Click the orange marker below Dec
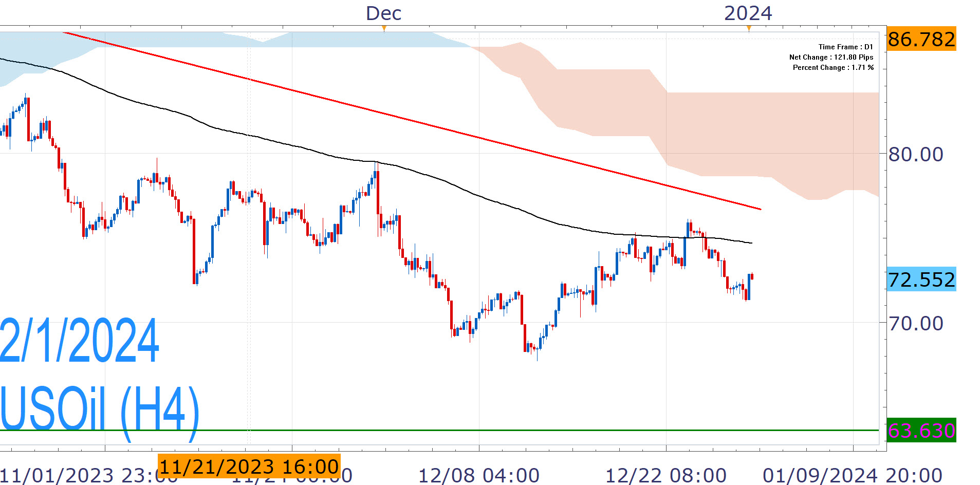The height and width of the screenshot is (485, 980). click(384, 29)
